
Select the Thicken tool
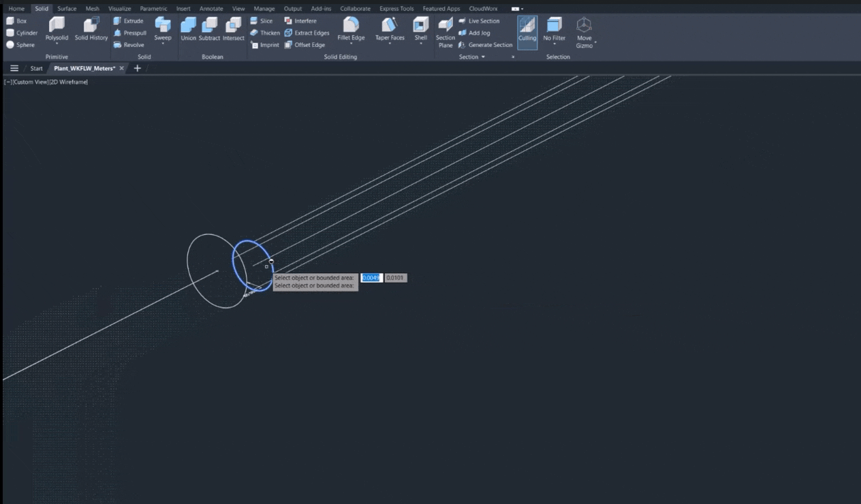pos(264,33)
